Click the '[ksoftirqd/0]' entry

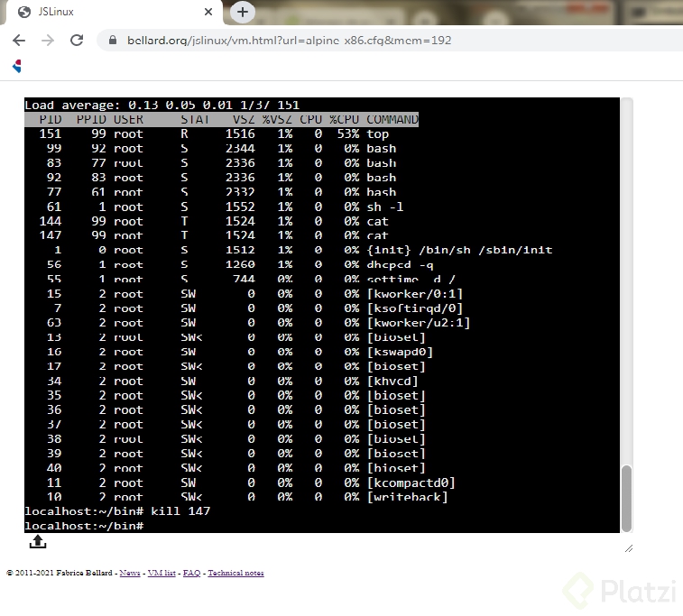coord(415,308)
